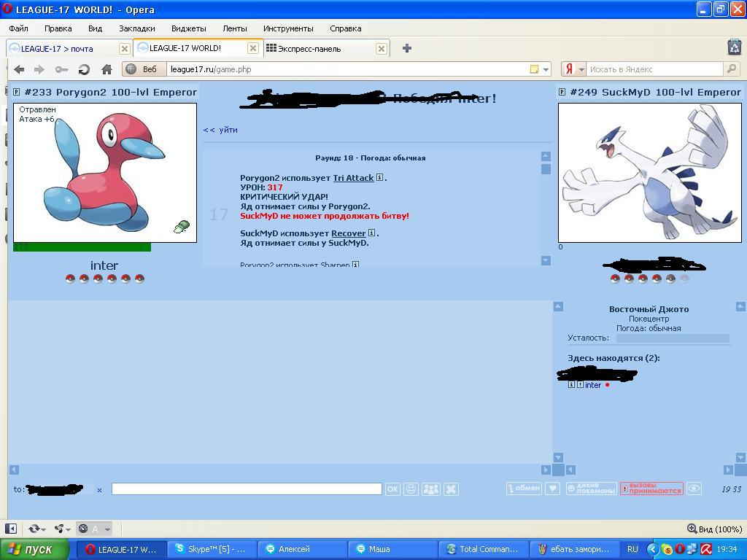Open the smiley emoticon picker

(x=411, y=489)
